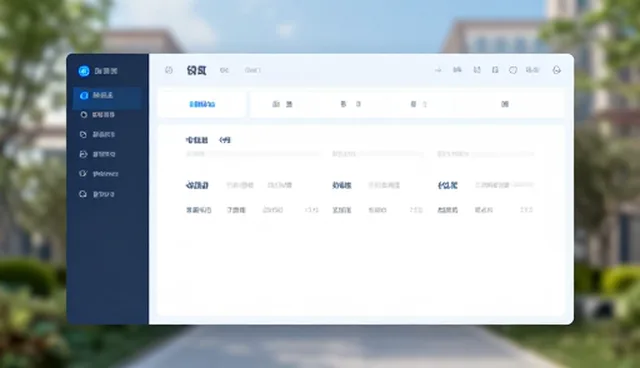
Task: Click the heart-shaped icon in the header toolbar
Action: pos(513,70)
